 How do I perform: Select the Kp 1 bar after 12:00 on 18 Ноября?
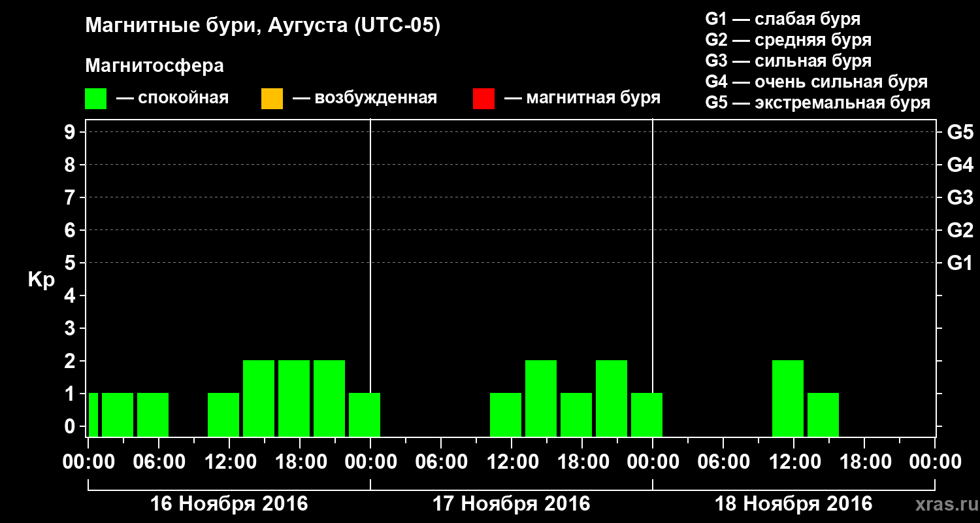[x=823, y=414]
